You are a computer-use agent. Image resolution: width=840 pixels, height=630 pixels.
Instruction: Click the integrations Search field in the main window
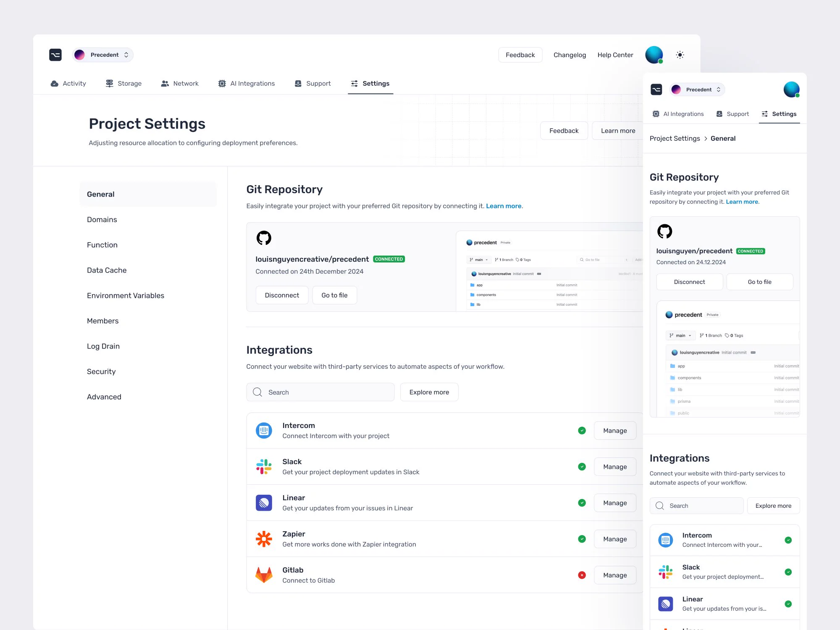(x=320, y=392)
